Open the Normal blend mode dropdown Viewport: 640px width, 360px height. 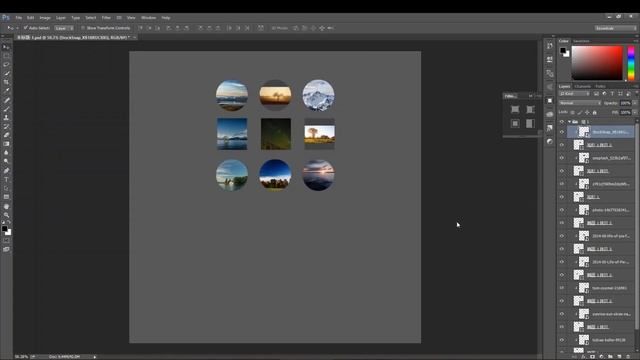point(580,103)
